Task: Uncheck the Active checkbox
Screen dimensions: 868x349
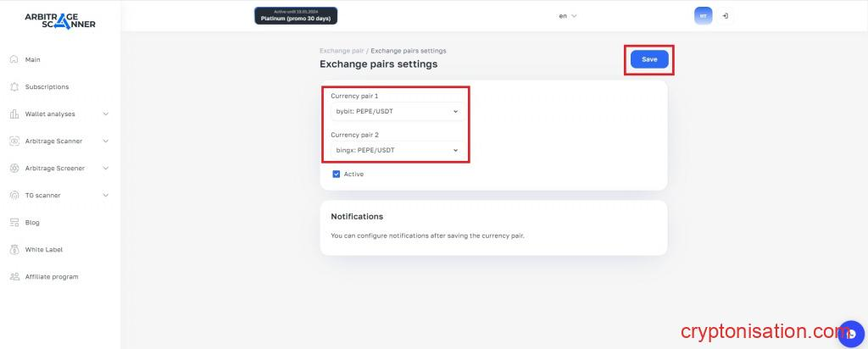Action: 337,174
